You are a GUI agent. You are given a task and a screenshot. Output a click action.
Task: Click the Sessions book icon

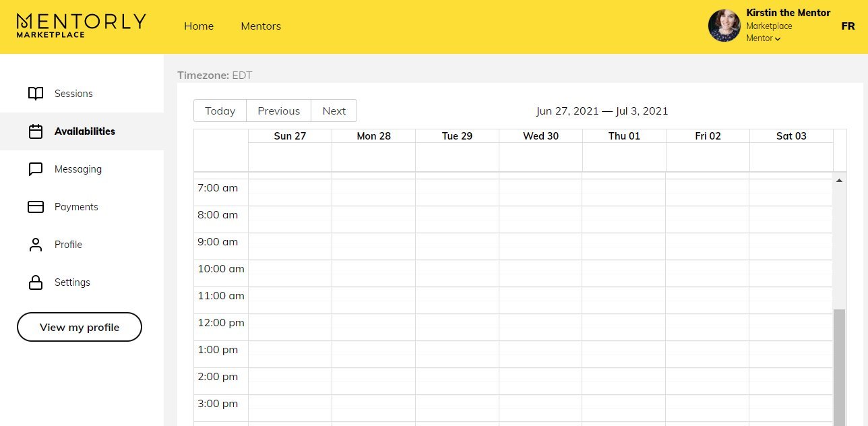pos(36,94)
